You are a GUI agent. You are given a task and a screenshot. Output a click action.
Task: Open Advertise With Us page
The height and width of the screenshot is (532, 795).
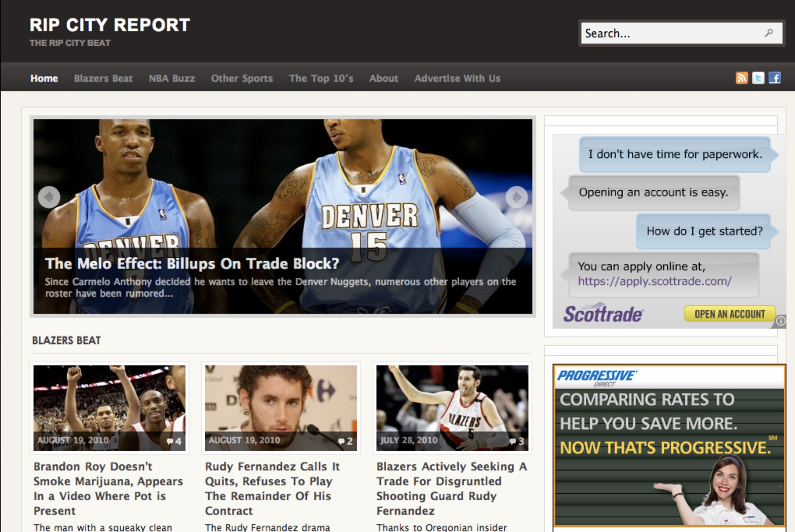(x=457, y=79)
